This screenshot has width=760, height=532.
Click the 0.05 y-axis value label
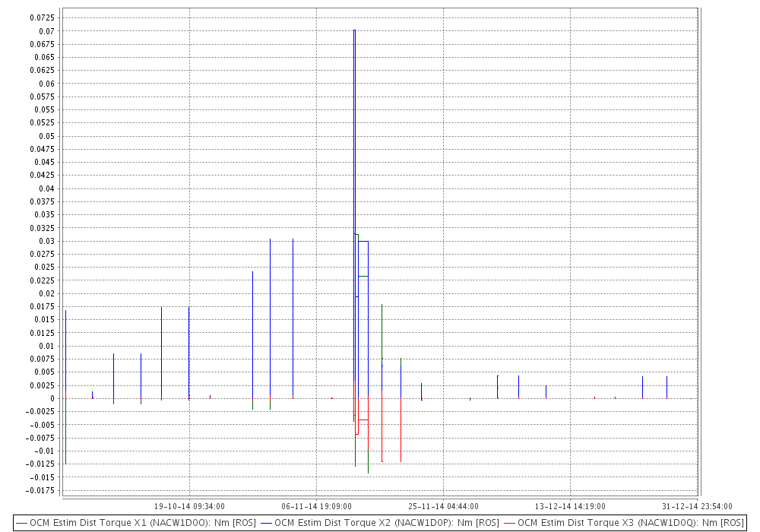click(47, 136)
